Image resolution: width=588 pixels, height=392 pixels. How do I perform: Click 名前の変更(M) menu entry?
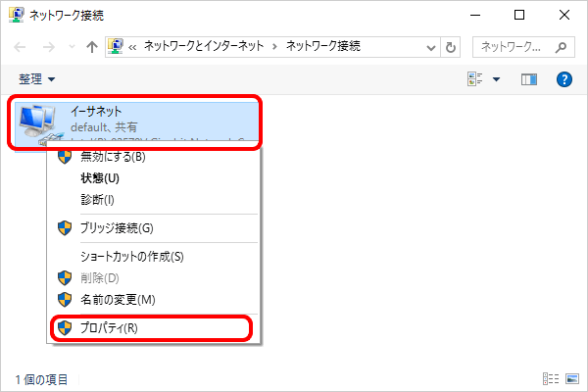118,299
